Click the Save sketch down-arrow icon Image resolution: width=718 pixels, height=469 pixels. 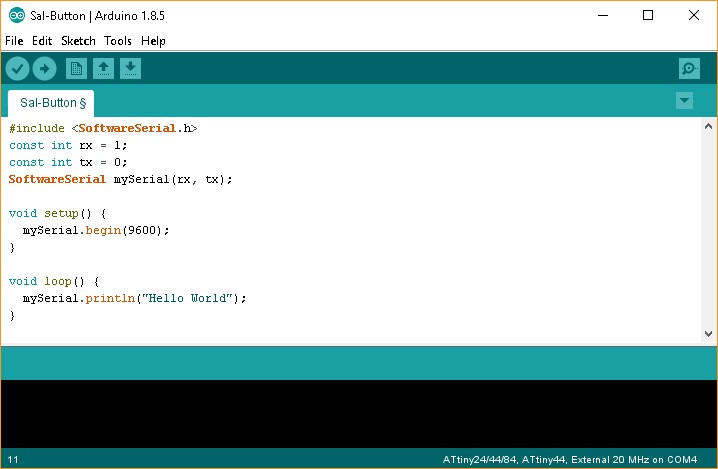(131, 69)
